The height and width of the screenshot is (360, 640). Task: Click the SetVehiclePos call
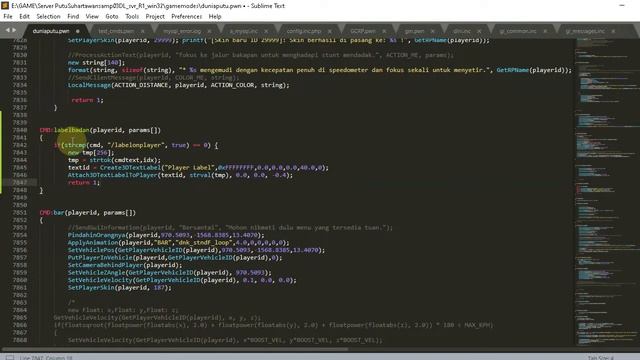click(x=91, y=250)
